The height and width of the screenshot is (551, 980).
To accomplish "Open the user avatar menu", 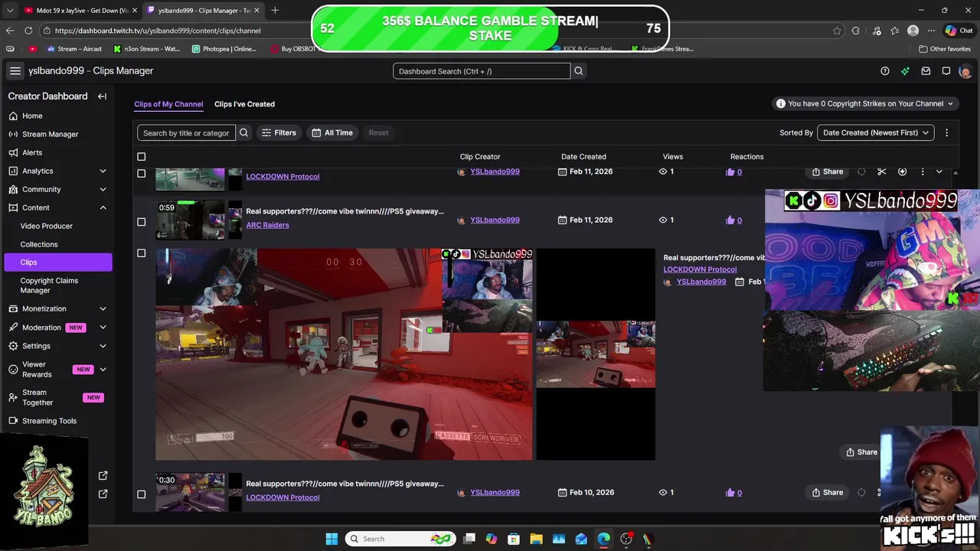I will pos(965,71).
